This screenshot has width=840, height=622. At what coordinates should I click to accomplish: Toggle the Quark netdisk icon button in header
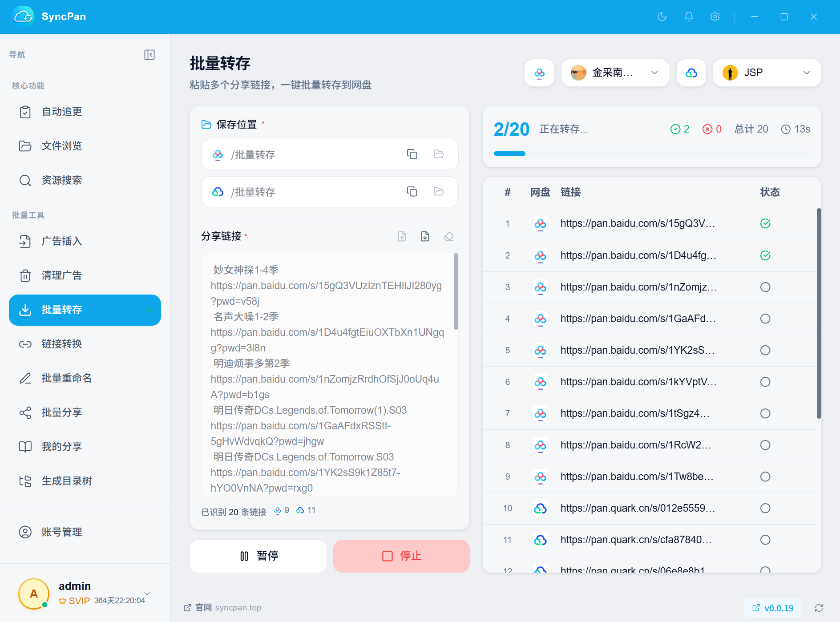(691, 73)
